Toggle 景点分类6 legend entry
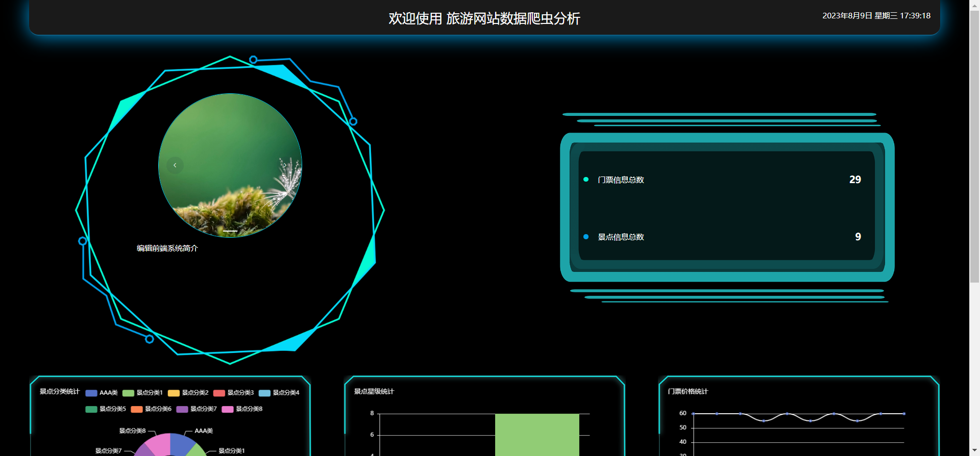Image resolution: width=980 pixels, height=456 pixels. point(151,409)
